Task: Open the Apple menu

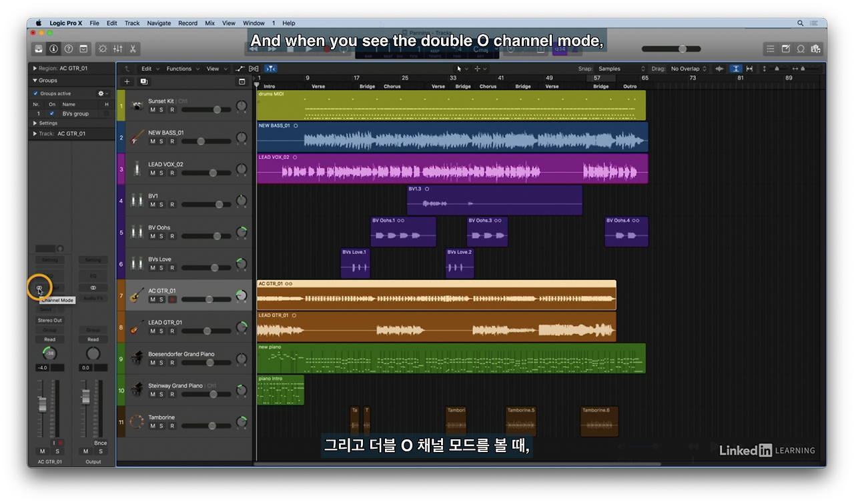Action: [x=39, y=23]
